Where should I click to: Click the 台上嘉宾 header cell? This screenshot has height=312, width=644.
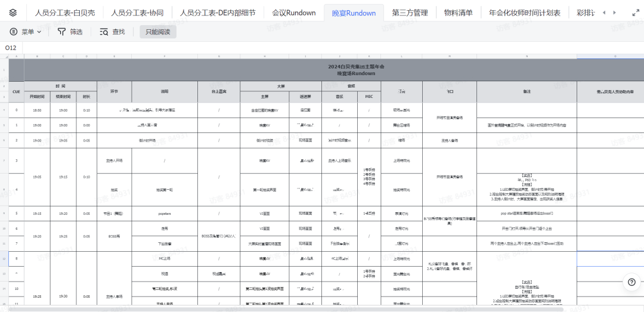coord(219,92)
